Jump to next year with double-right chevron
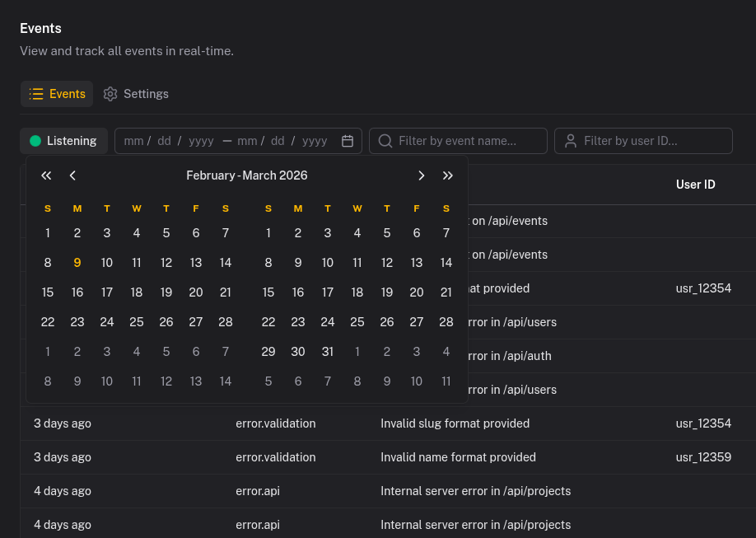This screenshot has height=538, width=756. [x=448, y=175]
